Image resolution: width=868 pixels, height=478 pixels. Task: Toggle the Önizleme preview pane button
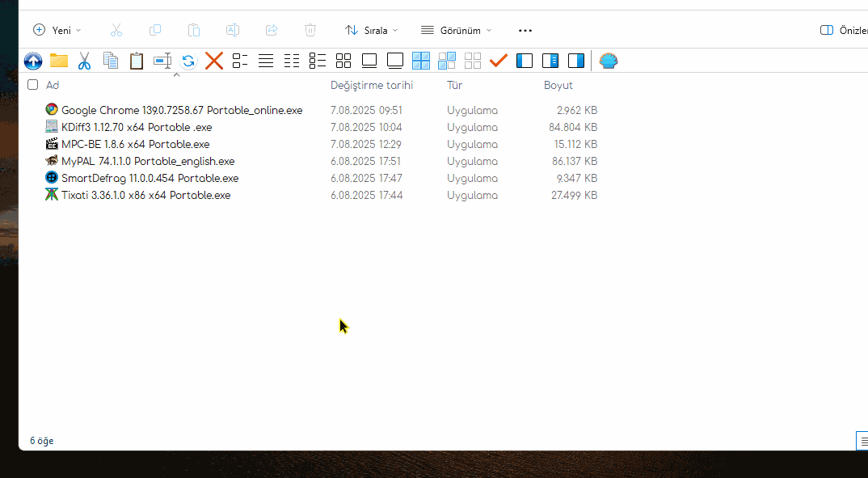coord(844,30)
